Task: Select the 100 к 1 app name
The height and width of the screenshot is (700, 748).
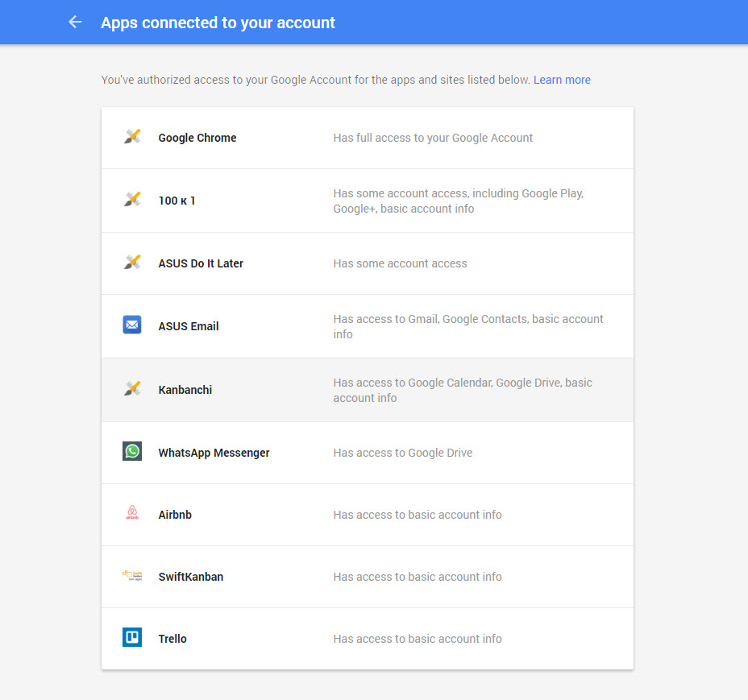Action: click(x=177, y=201)
